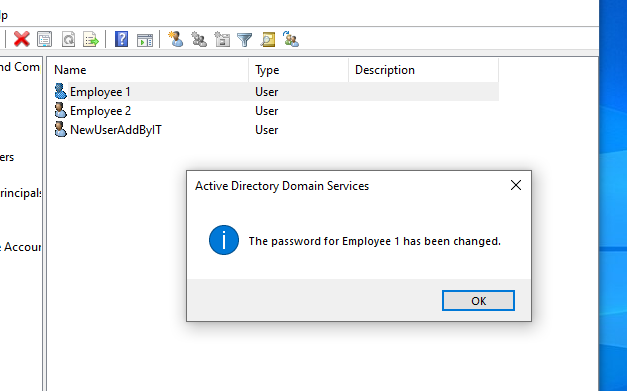
Task: Sort list by the Description column header
Action: [x=424, y=70]
